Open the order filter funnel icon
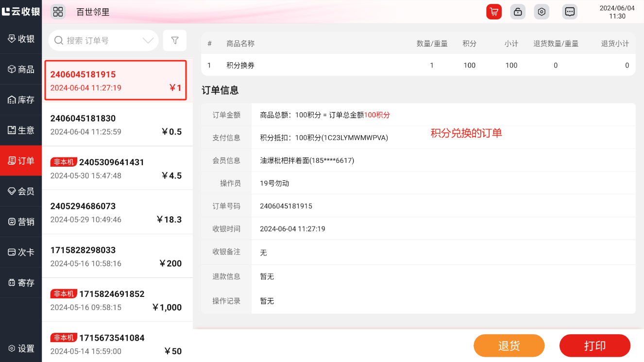 [x=175, y=40]
